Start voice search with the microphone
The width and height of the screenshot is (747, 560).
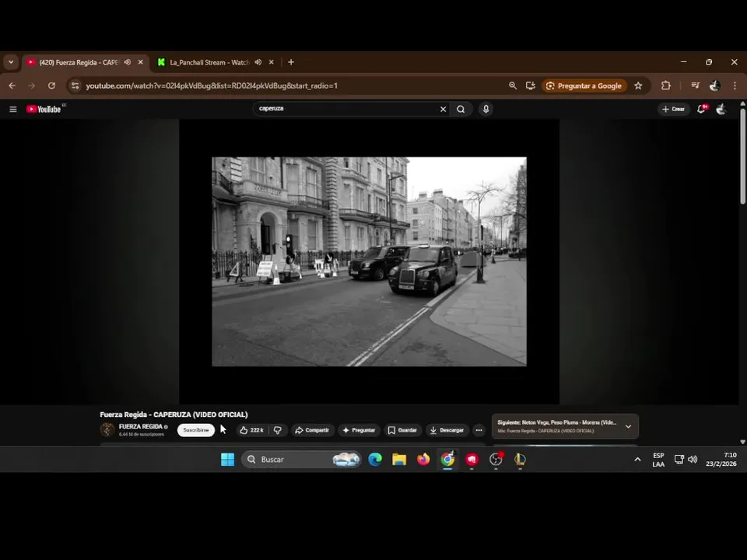point(486,109)
